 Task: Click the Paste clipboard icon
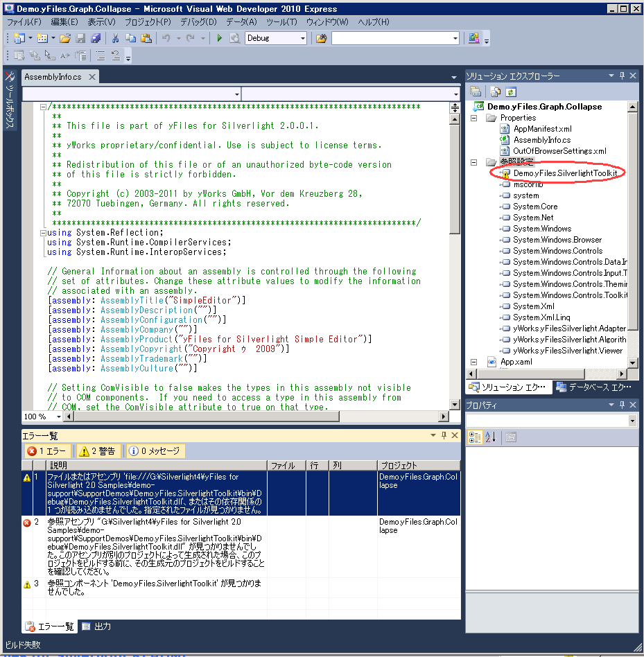(146, 38)
